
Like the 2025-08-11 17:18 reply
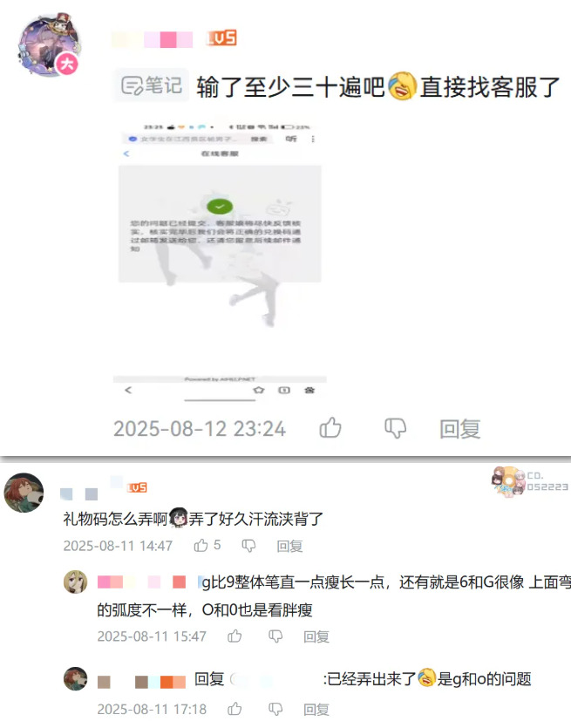coord(235,709)
